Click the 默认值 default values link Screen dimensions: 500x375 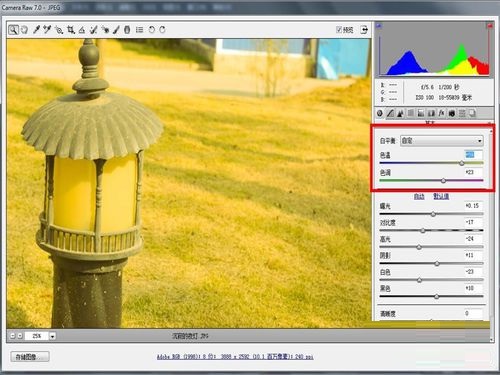coord(441,196)
